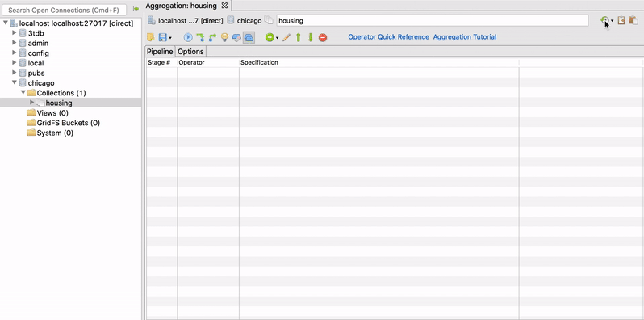Image resolution: width=644 pixels, height=320 pixels.
Task: Add a new stage with the green plus icon
Action: point(270,37)
